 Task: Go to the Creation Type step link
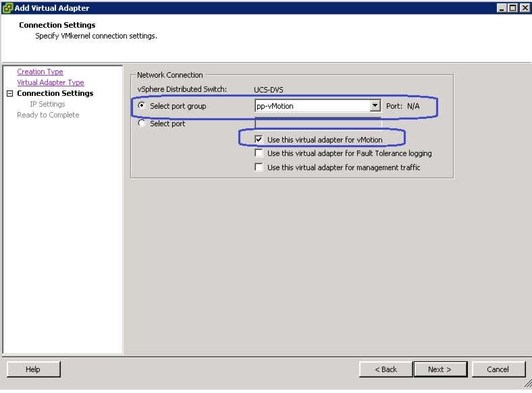(x=40, y=72)
